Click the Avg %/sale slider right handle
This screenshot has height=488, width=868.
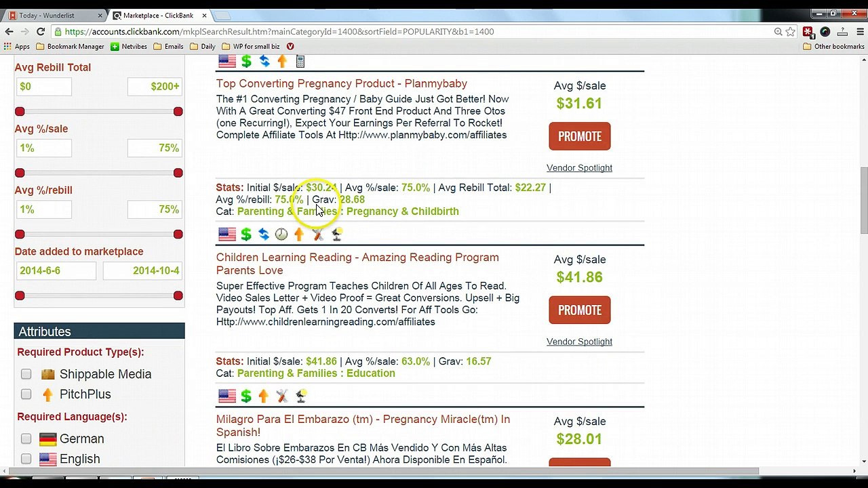[x=178, y=173]
